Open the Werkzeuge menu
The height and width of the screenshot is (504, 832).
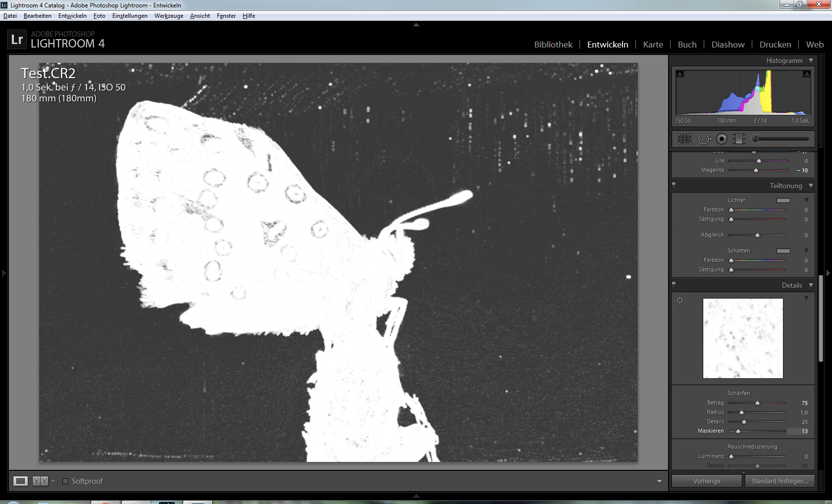click(x=168, y=16)
